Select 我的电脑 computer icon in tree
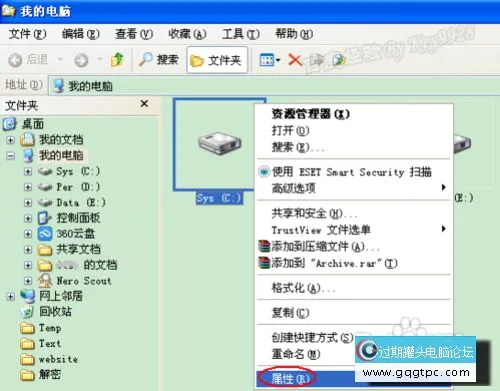The image size is (500, 391). [28, 155]
